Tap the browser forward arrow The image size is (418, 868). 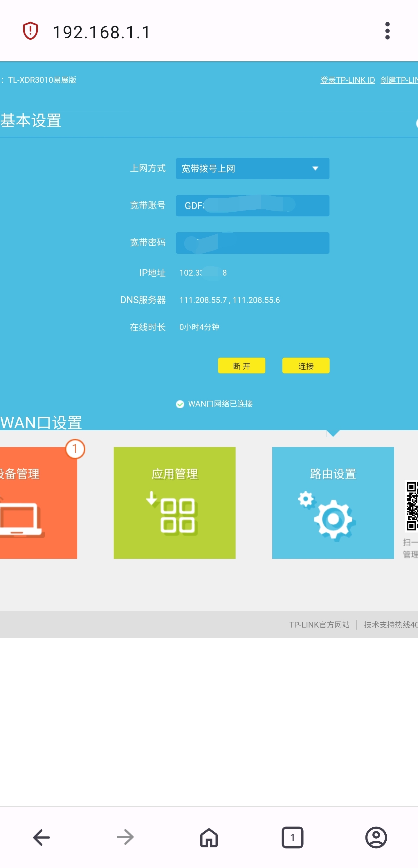tap(125, 837)
